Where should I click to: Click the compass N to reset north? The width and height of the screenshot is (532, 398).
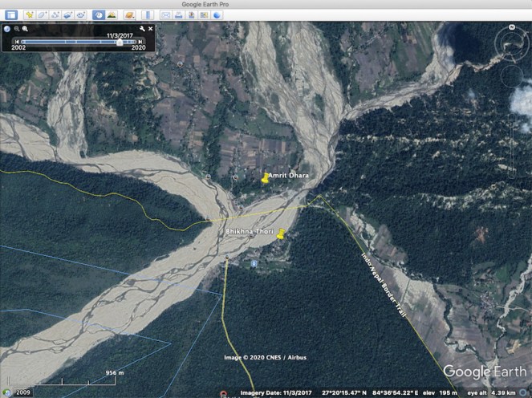coord(510,28)
